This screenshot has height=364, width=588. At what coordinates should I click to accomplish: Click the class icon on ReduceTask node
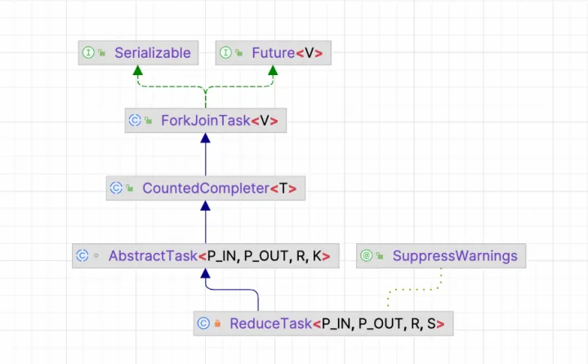click(x=203, y=323)
